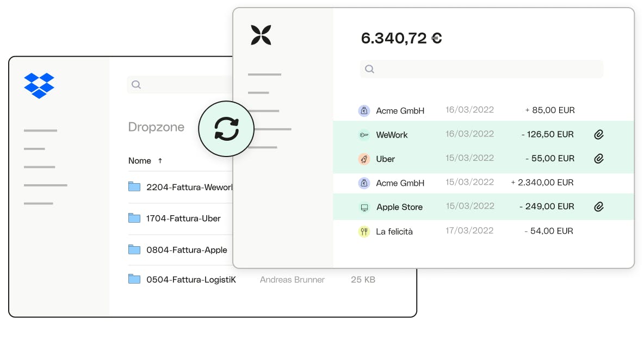Click Acme GmbH icon for 2.340,00 EUR

(x=364, y=183)
